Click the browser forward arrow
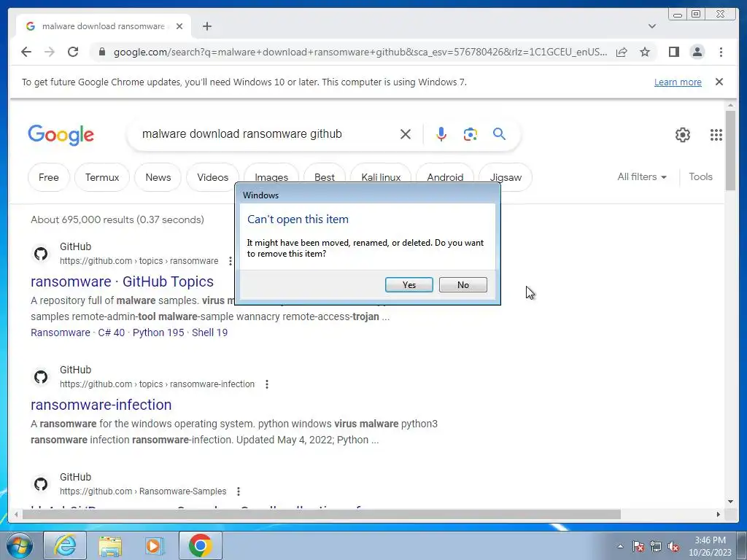The height and width of the screenshot is (560, 747). click(x=50, y=52)
